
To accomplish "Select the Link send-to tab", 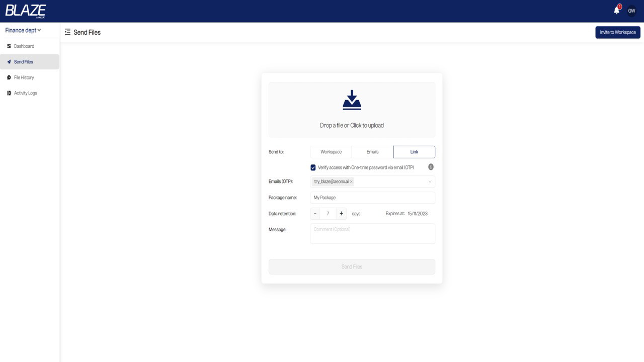I will [414, 152].
